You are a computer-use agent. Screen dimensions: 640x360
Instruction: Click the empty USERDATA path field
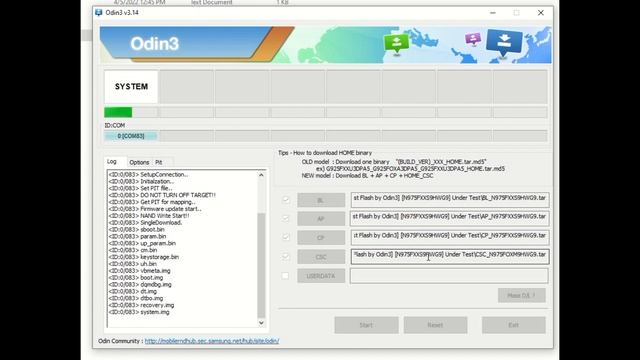[x=449, y=276]
